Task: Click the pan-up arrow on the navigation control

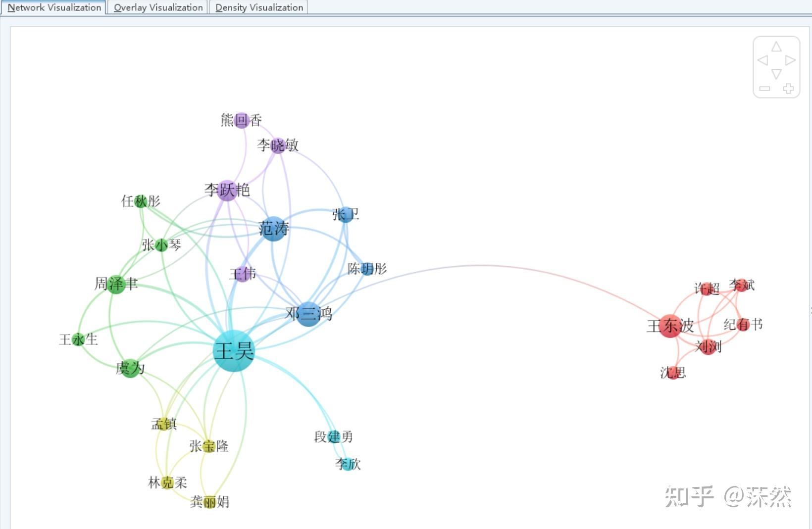Action: 776,46
